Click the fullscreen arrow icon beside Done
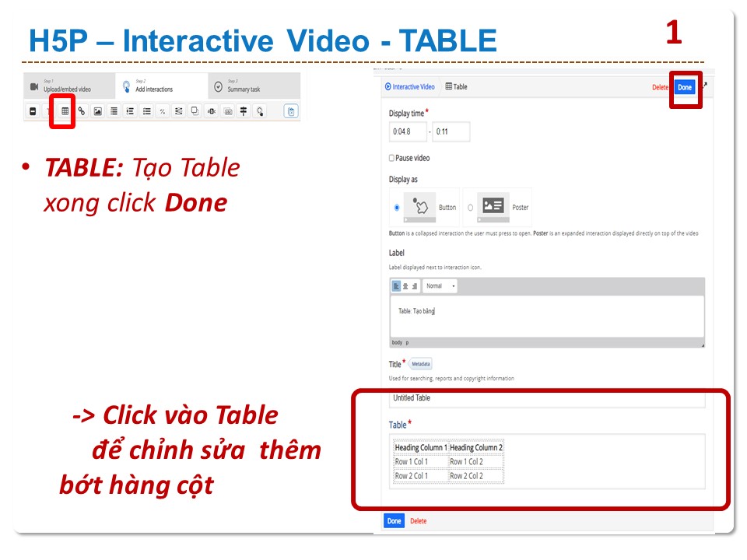Image resolution: width=747 pixels, height=560 pixels. pyautogui.click(x=705, y=85)
